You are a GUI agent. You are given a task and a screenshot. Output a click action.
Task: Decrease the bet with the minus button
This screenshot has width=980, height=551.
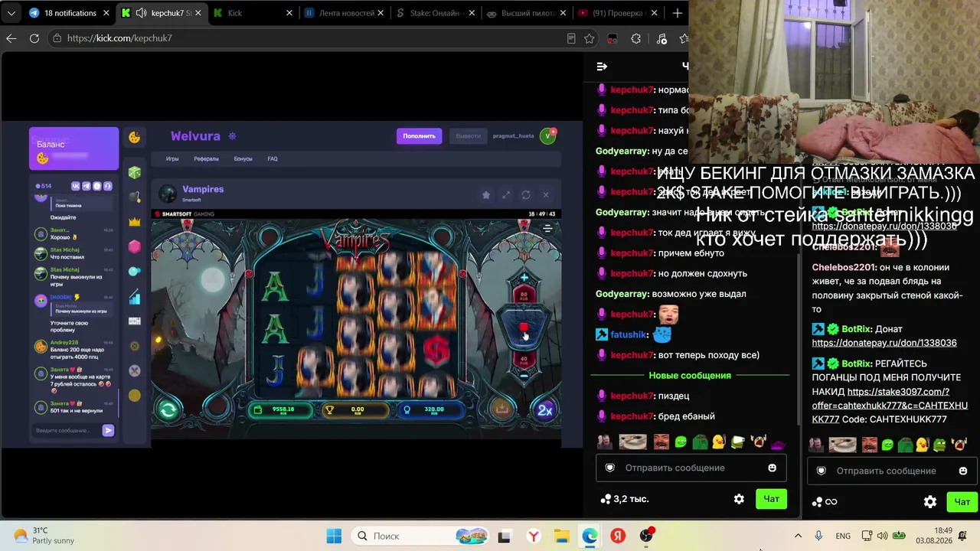tap(524, 376)
